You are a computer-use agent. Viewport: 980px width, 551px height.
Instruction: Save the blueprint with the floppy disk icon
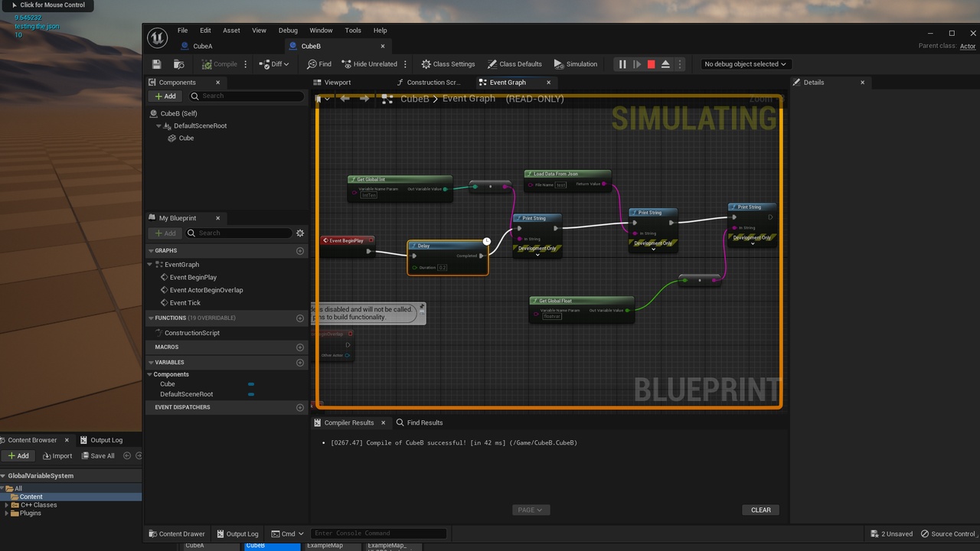157,64
